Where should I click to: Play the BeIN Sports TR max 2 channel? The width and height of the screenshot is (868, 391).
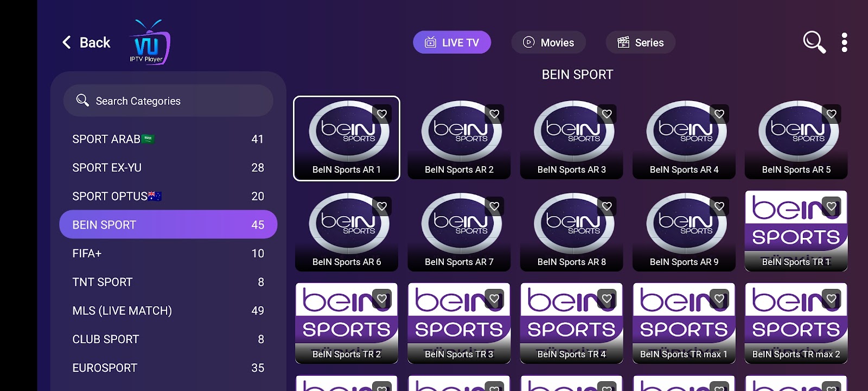[x=796, y=323]
